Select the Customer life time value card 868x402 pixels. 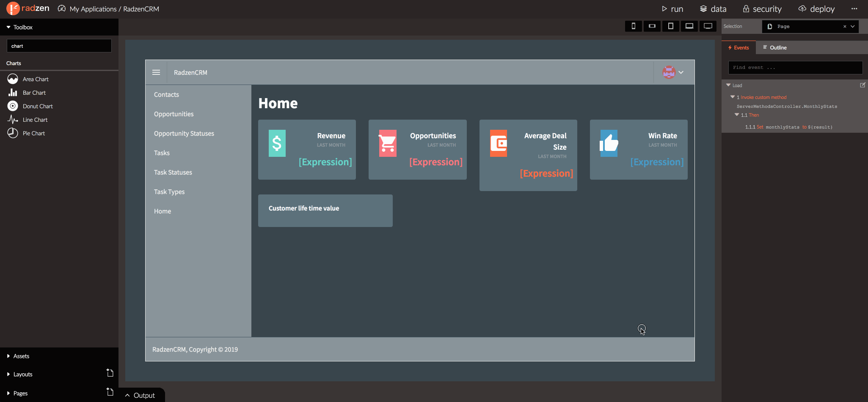325,211
